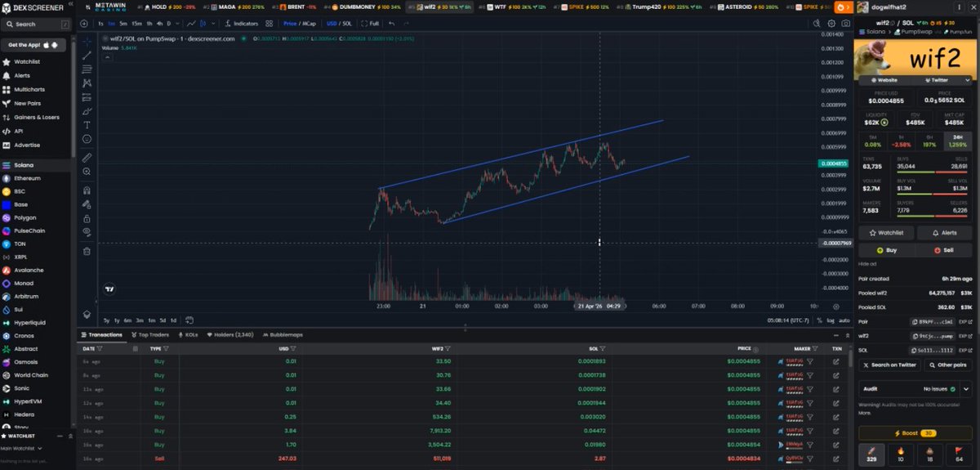Viewport: 980px width, 470px height.
Task: Set the chart interval to 4h
Action: (160, 24)
